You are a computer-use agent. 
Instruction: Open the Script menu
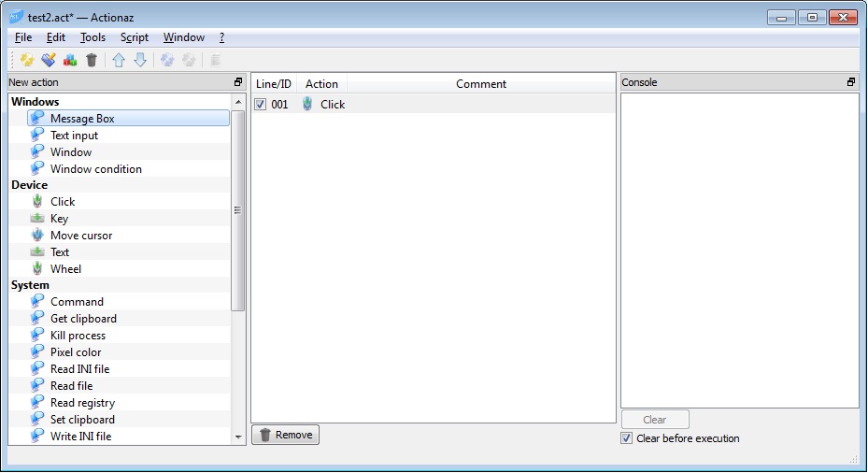click(x=134, y=37)
